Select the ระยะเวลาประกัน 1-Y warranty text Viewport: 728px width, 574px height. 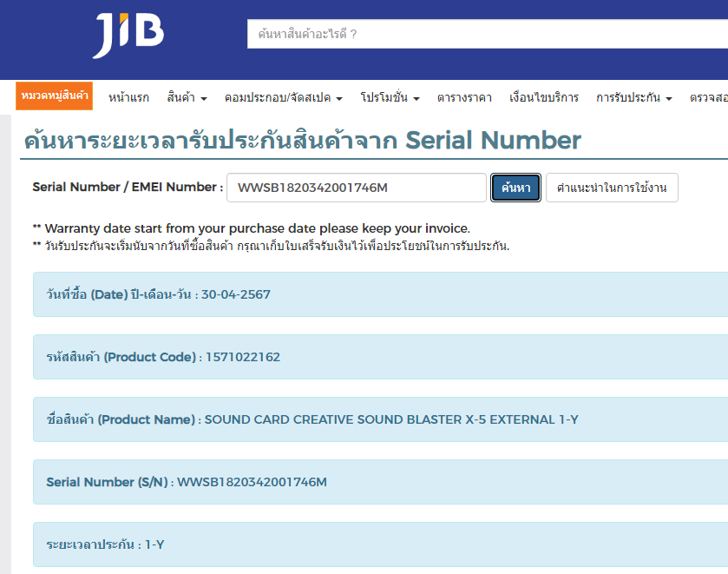tap(105, 544)
